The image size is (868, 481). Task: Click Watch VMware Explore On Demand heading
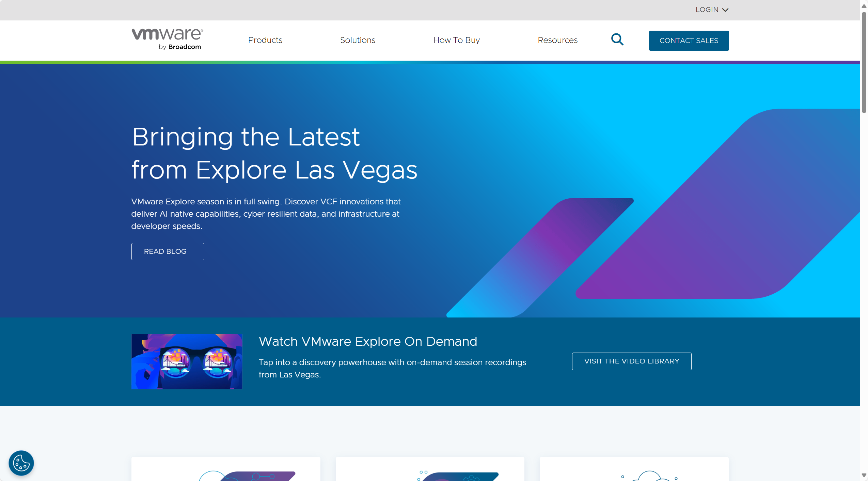coord(368,341)
